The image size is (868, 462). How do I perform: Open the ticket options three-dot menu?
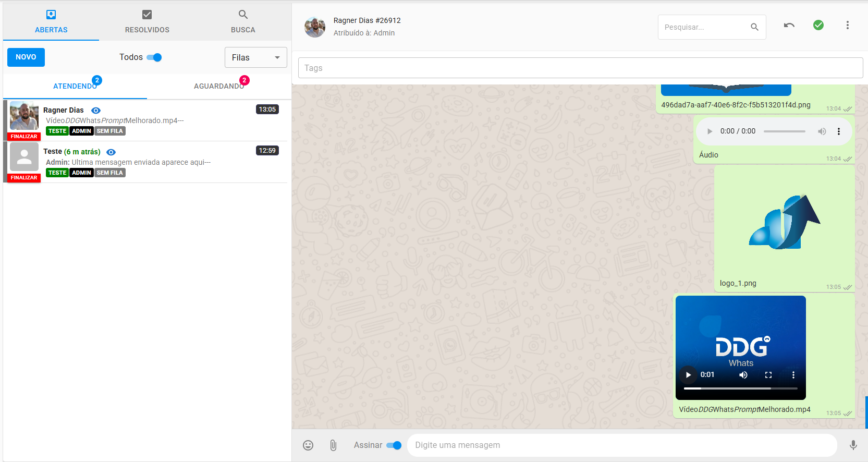pyautogui.click(x=847, y=25)
